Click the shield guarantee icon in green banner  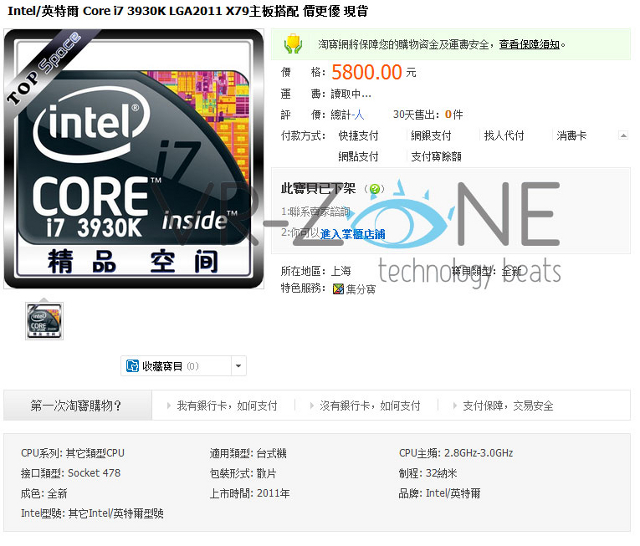tap(293, 44)
